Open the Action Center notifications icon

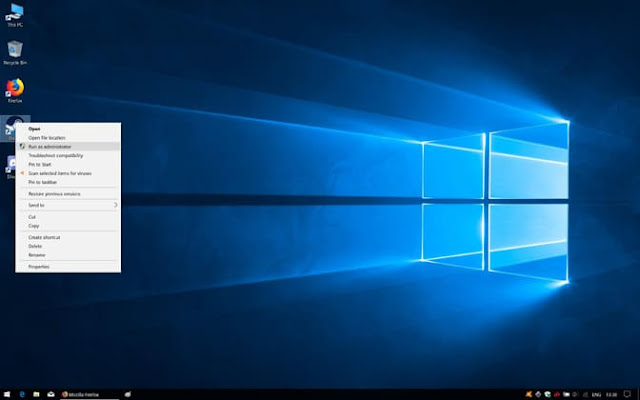(627, 394)
